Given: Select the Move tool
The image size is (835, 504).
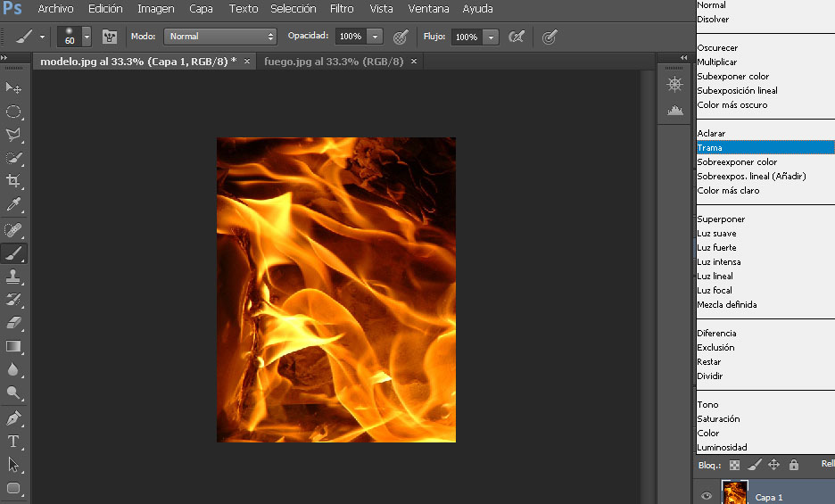Looking at the screenshot, I should tap(13, 87).
